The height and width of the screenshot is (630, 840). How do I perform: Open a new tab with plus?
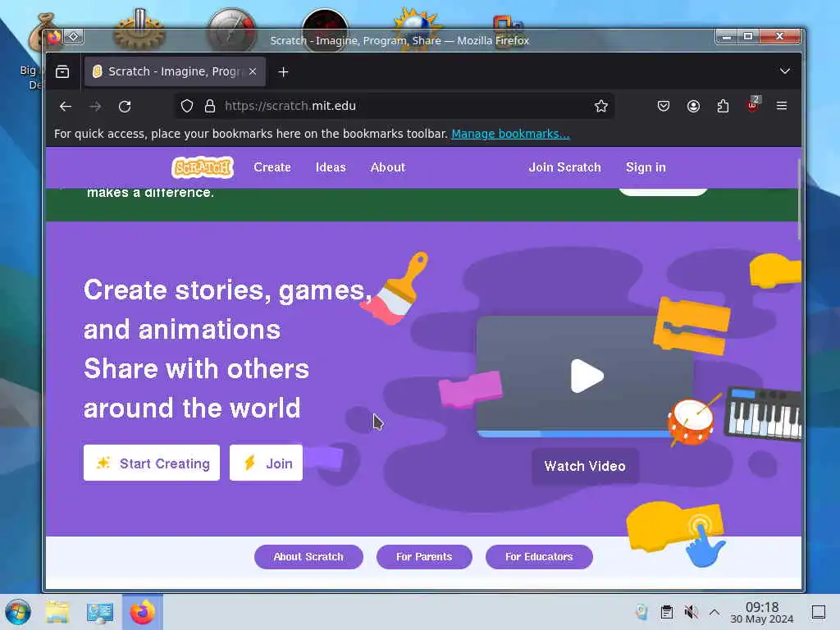coord(283,72)
